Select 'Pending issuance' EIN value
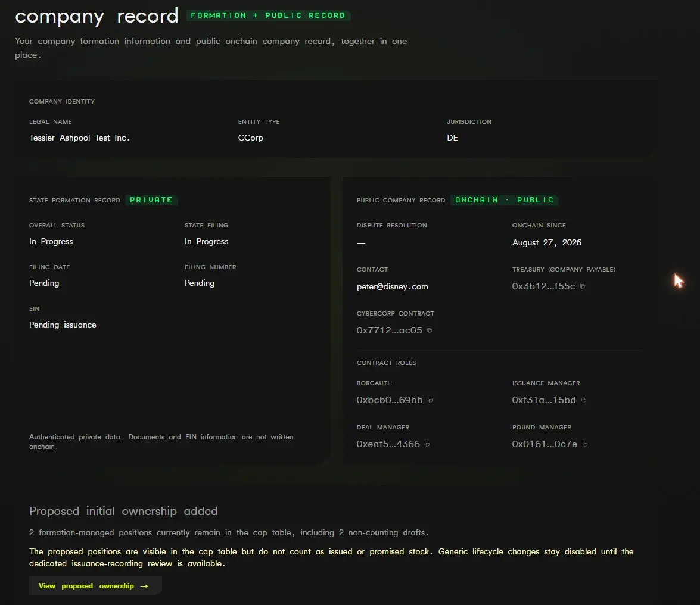This screenshot has height=605, width=700. pos(63,325)
